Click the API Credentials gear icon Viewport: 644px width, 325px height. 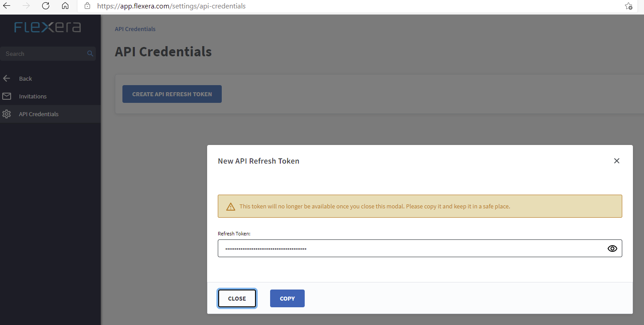[7, 114]
